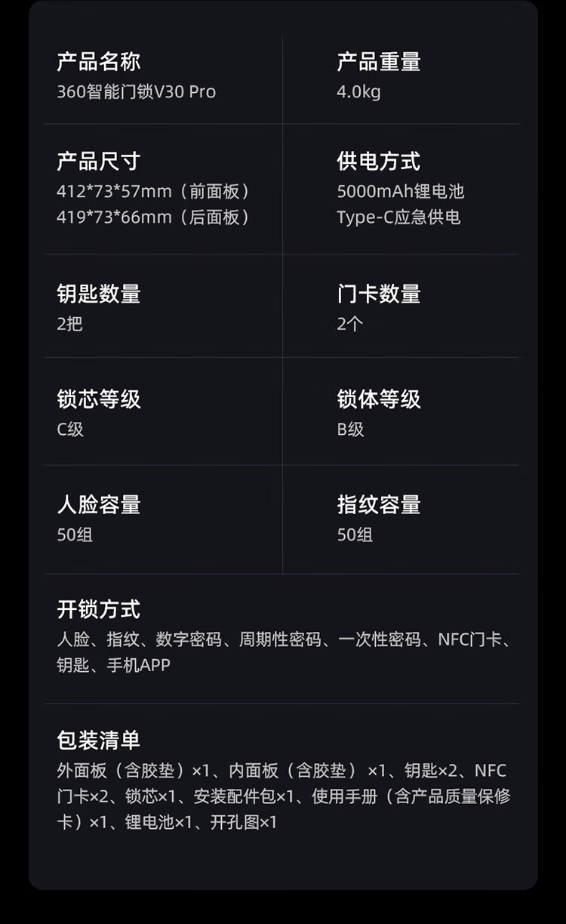The width and height of the screenshot is (566, 924).
Task: Click the 锁体等级 heading
Action: pyautogui.click(x=378, y=399)
